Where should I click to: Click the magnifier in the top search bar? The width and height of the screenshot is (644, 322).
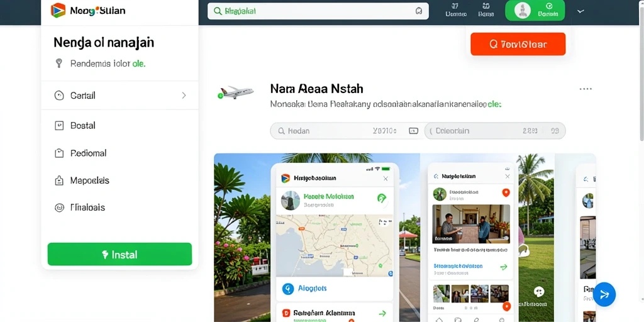pyautogui.click(x=218, y=11)
